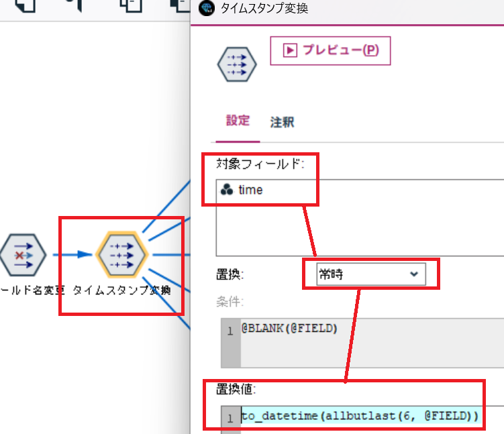Click the タイムスタンプ変換 node label on canvas
The height and width of the screenshot is (434, 504).
coord(121,290)
